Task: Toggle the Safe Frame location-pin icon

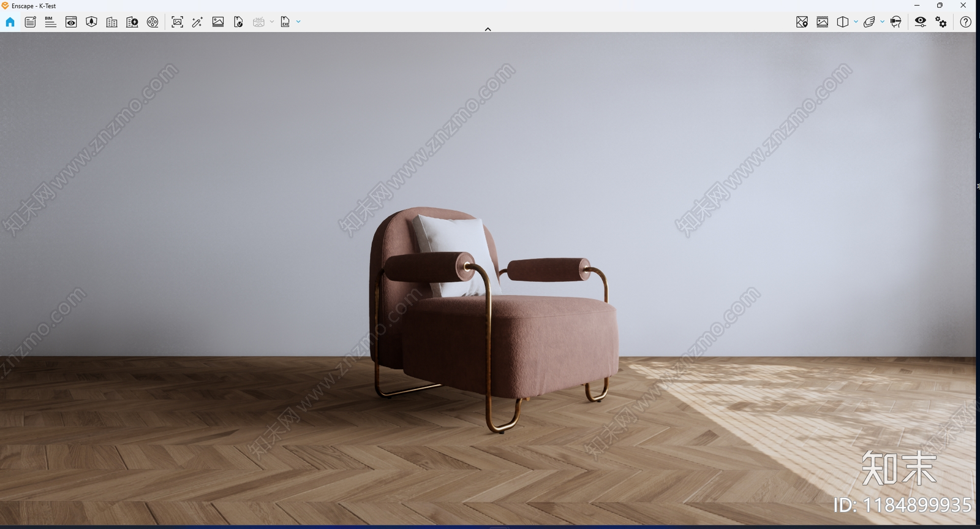Action: pyautogui.click(x=802, y=22)
